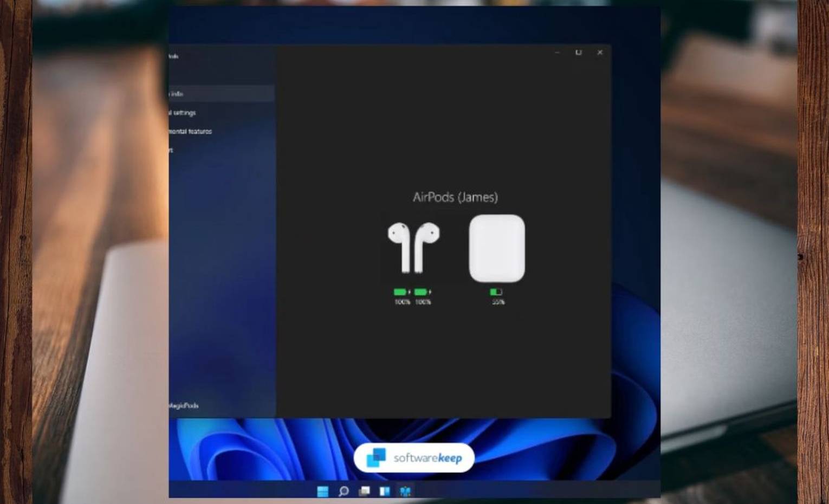Screen dimensions: 829x504
Task: Click the case battery 55% text
Action: 498,302
